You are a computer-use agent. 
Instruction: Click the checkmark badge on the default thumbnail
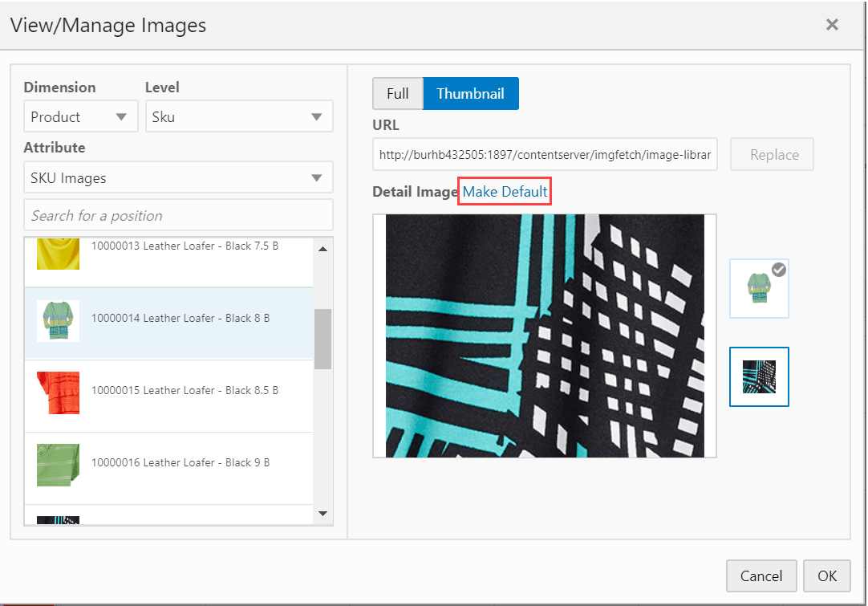(x=778, y=270)
